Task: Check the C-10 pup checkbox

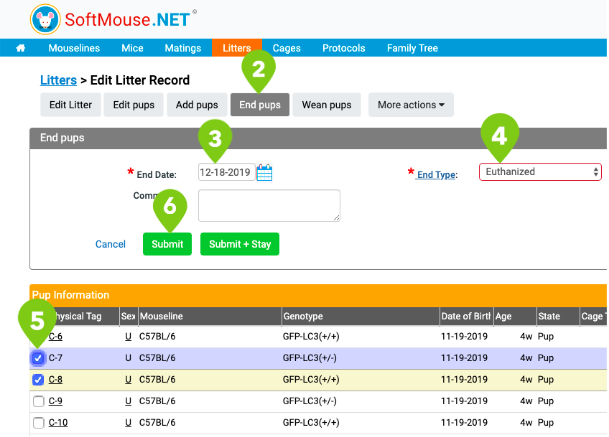Action: coord(38,423)
